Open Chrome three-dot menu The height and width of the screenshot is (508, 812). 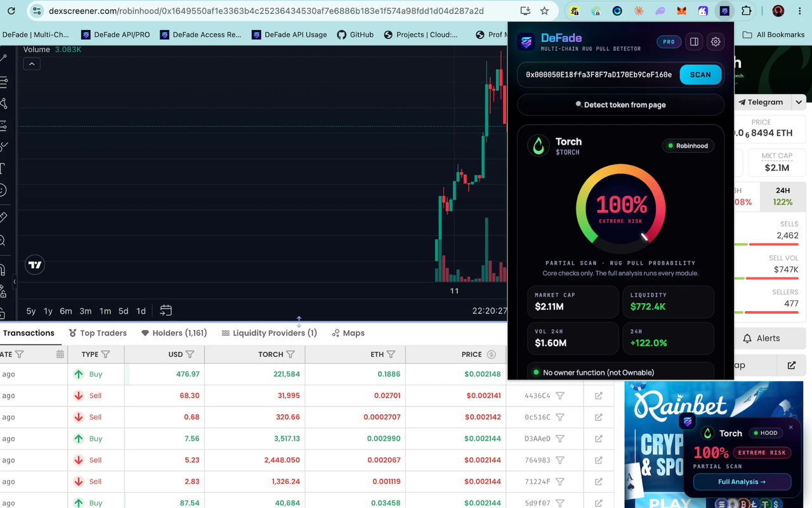coord(799,11)
